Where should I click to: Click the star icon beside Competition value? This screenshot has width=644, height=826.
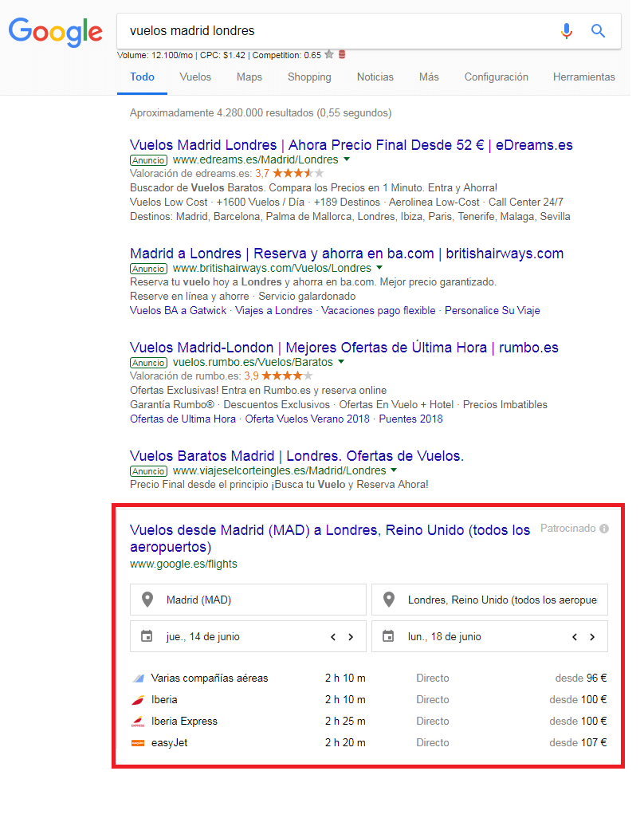(x=329, y=54)
